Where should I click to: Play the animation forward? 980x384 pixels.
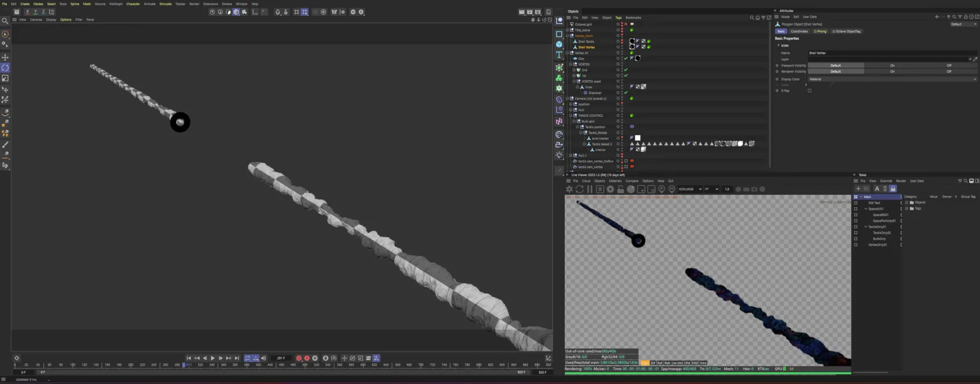coord(213,358)
